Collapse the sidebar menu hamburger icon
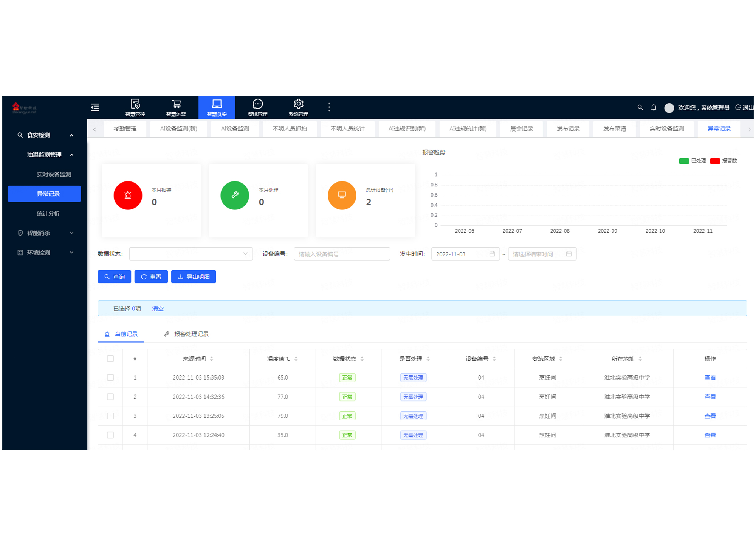Screen dimensions: 756x546 pyautogui.click(x=95, y=107)
